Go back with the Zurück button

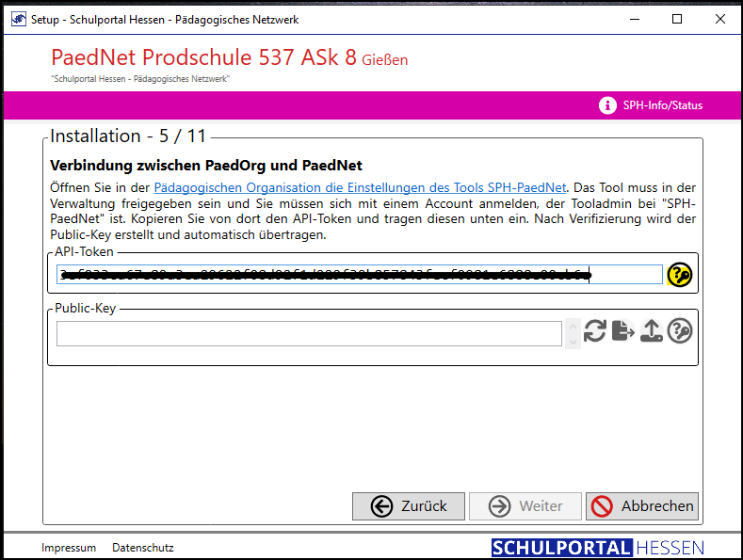point(409,506)
